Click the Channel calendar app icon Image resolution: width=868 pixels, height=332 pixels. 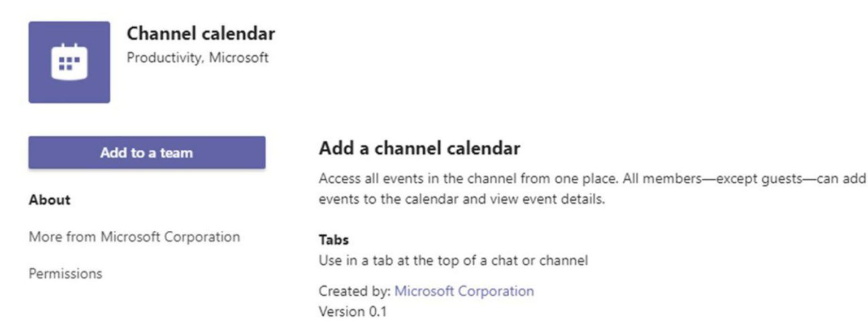pyautogui.click(x=69, y=62)
